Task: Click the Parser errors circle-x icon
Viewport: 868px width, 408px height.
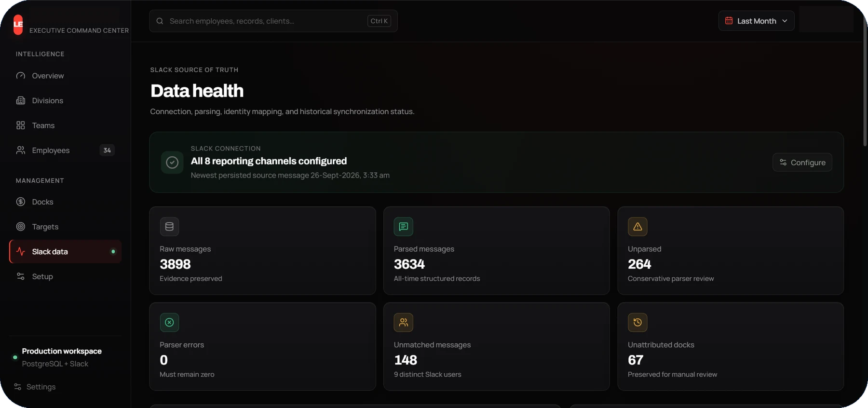Action: 169,322
